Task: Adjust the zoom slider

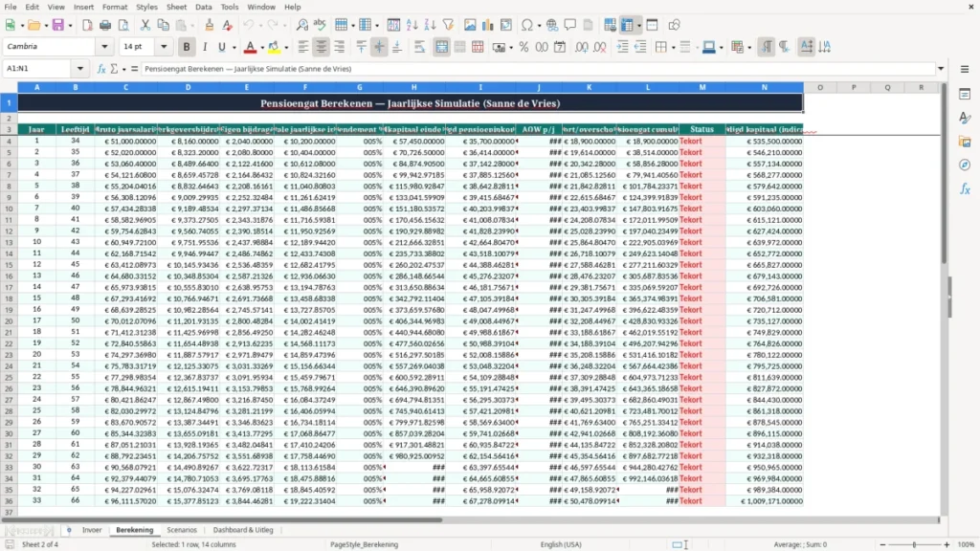Action: (x=914, y=544)
